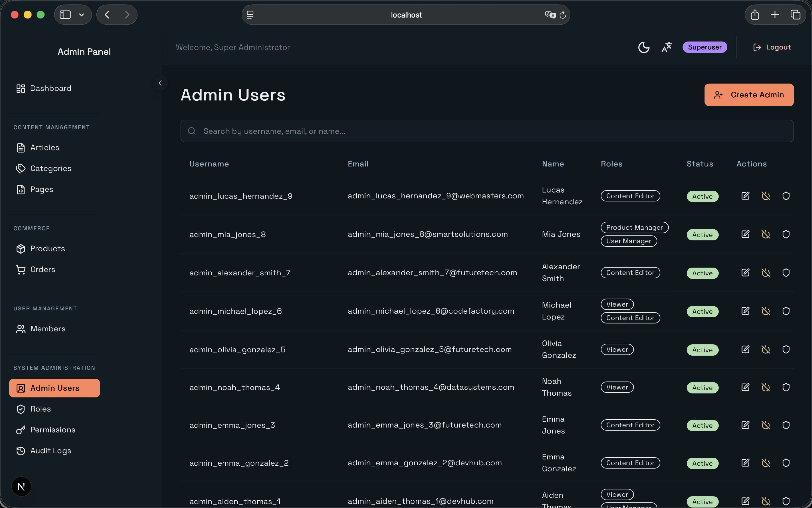Image resolution: width=812 pixels, height=508 pixels.
Task: Go back in browser history
Action: click(107, 15)
